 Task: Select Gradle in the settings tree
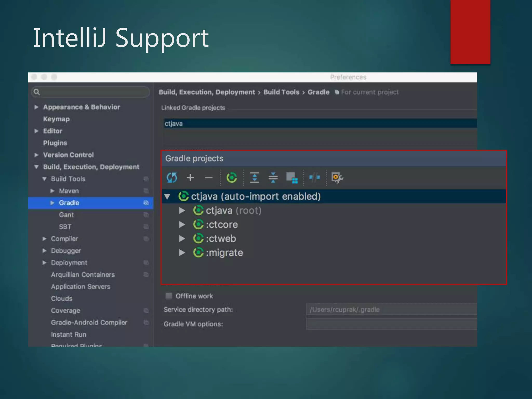click(x=91, y=203)
